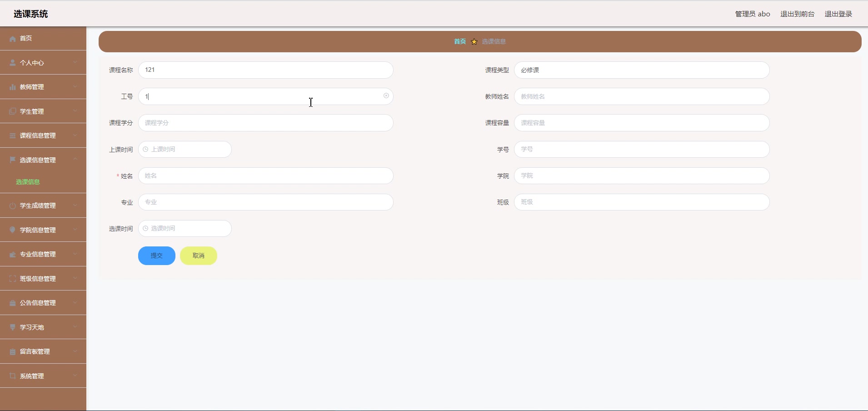Screen dimensions: 868x411
Task: Click the star icon in the breadcrumb
Action: pyautogui.click(x=474, y=41)
